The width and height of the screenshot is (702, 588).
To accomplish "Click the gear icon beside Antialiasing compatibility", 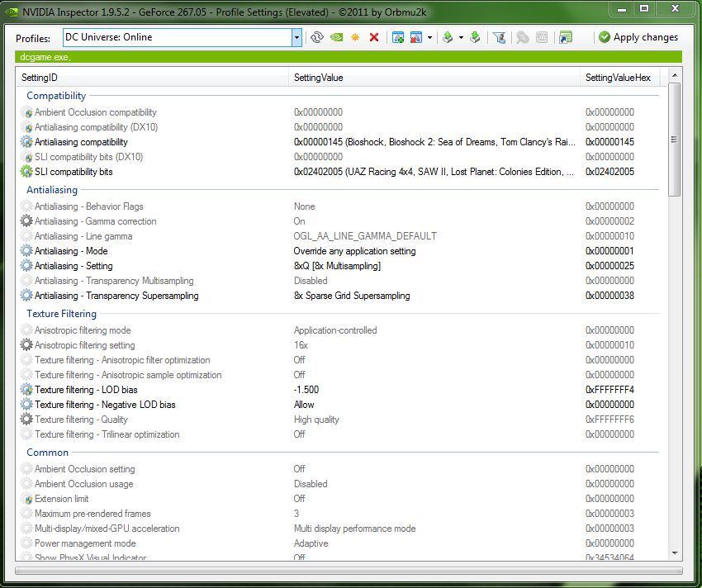I will [x=27, y=142].
